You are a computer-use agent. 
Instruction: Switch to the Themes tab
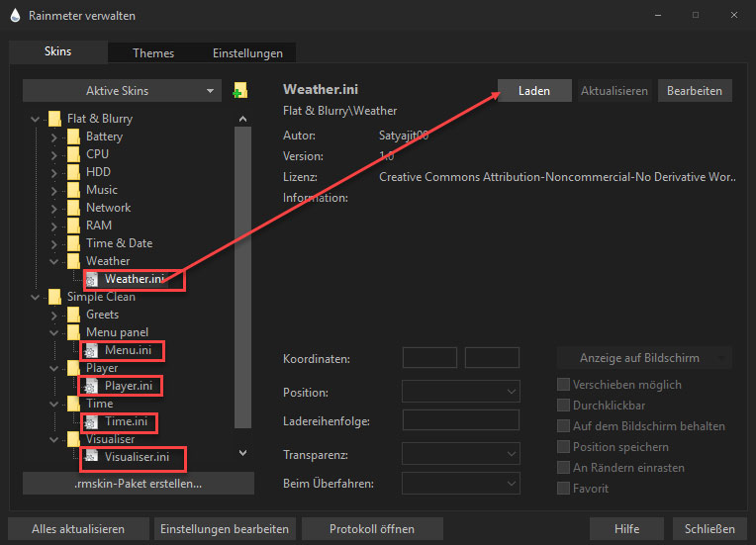click(x=153, y=53)
